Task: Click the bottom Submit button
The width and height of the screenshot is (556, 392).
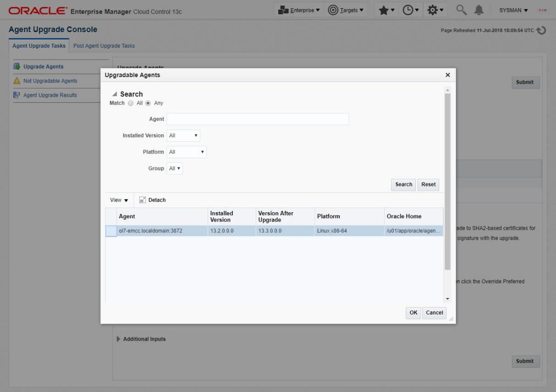Action: [x=525, y=361]
